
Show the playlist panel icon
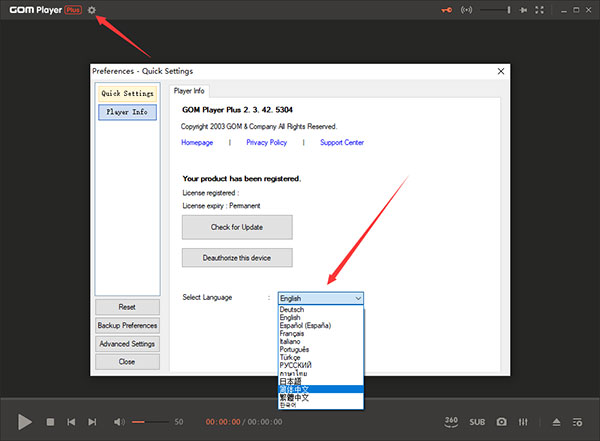(577, 422)
